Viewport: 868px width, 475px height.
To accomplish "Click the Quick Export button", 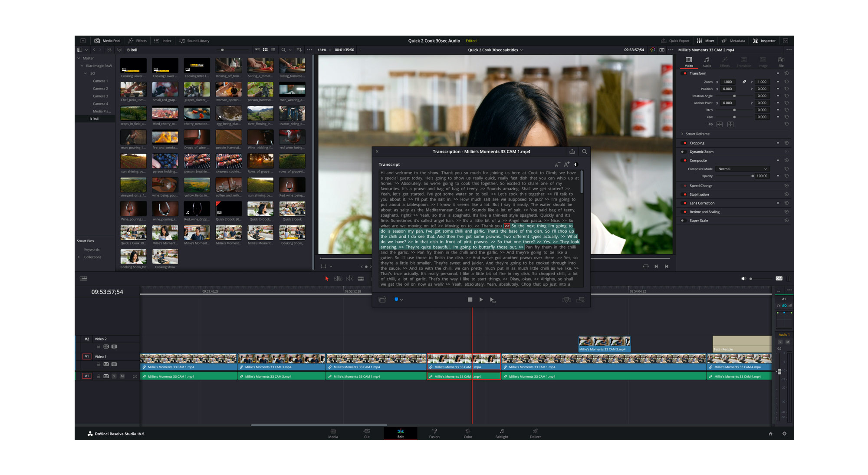I will click(675, 41).
